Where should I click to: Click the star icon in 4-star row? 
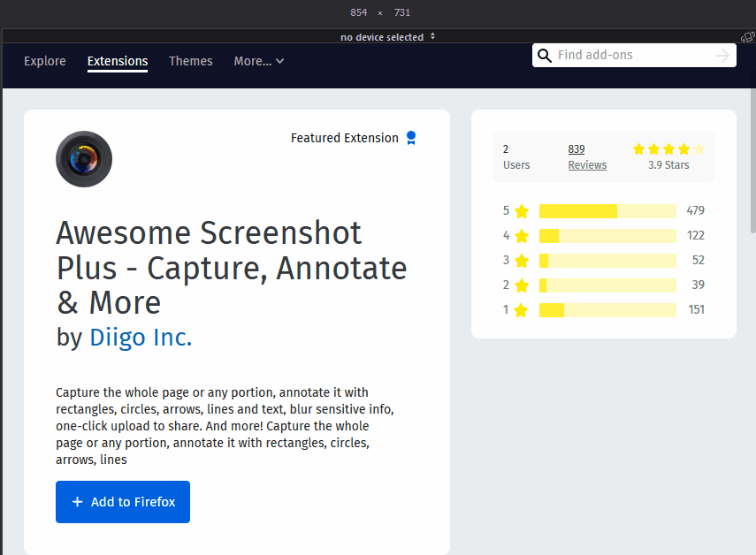pyautogui.click(x=521, y=236)
